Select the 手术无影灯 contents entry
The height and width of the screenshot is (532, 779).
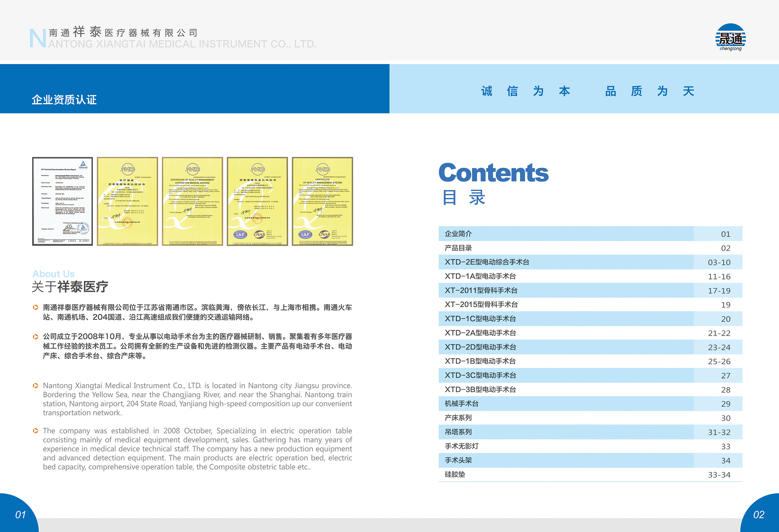pyautogui.click(x=590, y=446)
